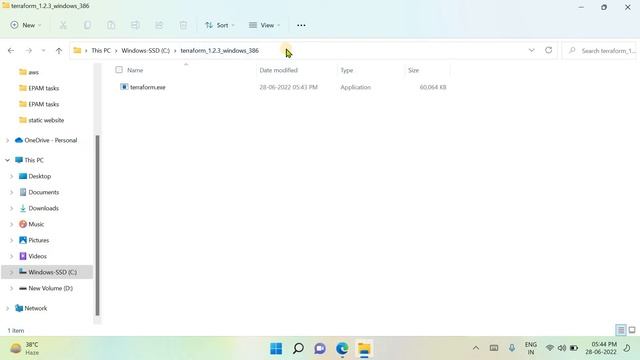Launch Microsoft Edge from taskbar
This screenshot has width=640, height=360.
pyautogui.click(x=342, y=349)
